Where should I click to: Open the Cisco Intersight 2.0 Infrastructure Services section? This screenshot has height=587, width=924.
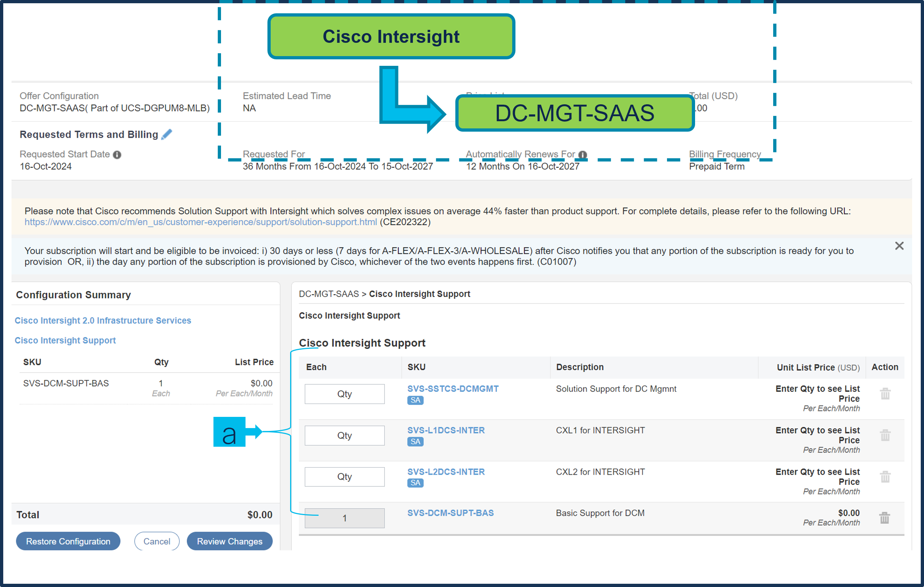pos(103,320)
